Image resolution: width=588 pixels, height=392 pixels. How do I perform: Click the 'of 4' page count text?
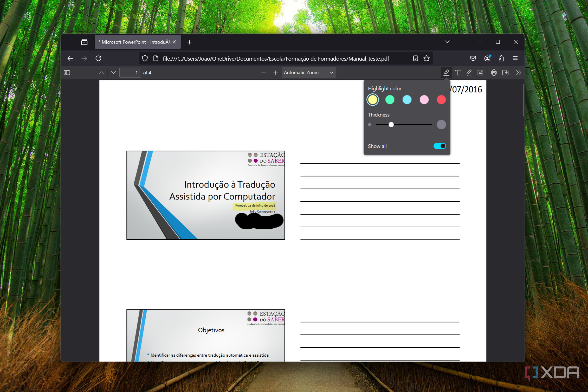coord(147,73)
